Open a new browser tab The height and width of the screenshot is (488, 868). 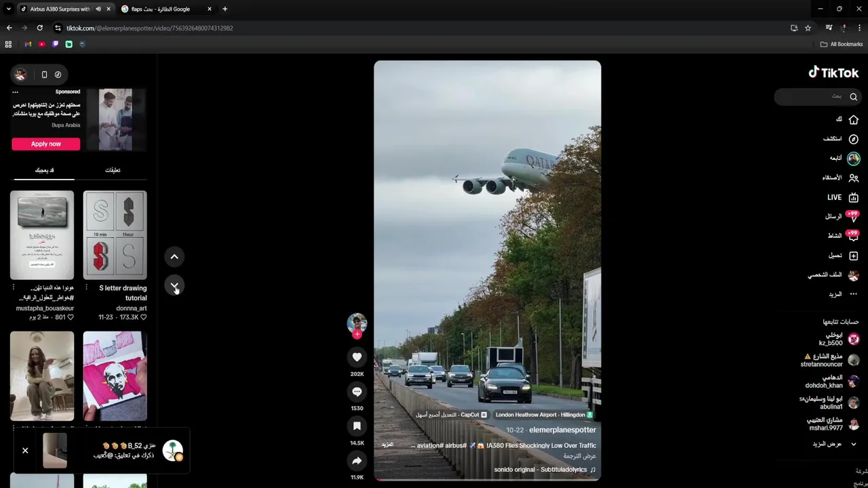[x=224, y=9]
